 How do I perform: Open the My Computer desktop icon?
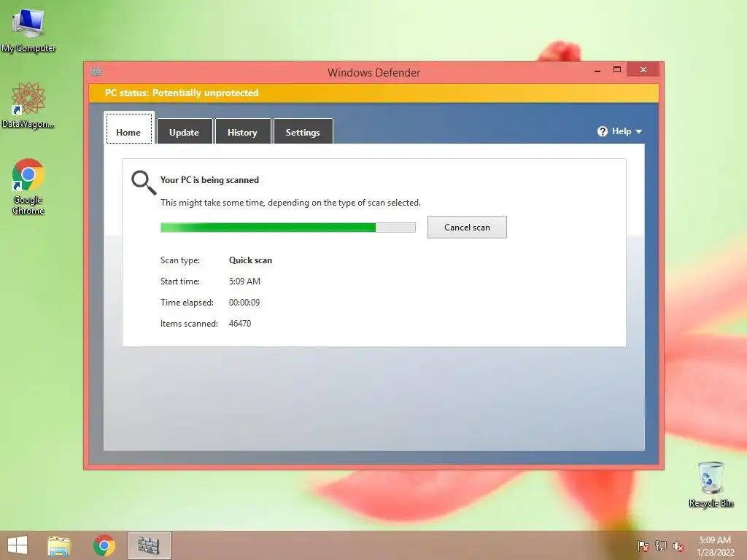coord(28,31)
